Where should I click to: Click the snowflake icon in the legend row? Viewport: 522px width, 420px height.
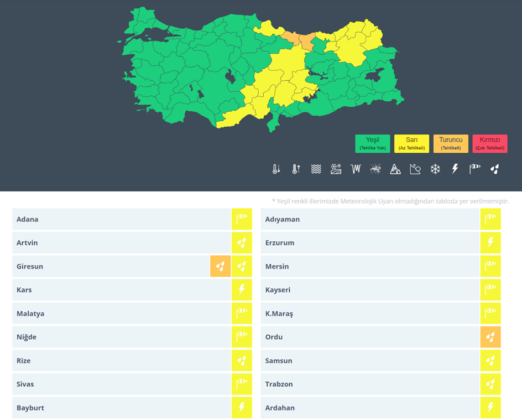click(435, 169)
